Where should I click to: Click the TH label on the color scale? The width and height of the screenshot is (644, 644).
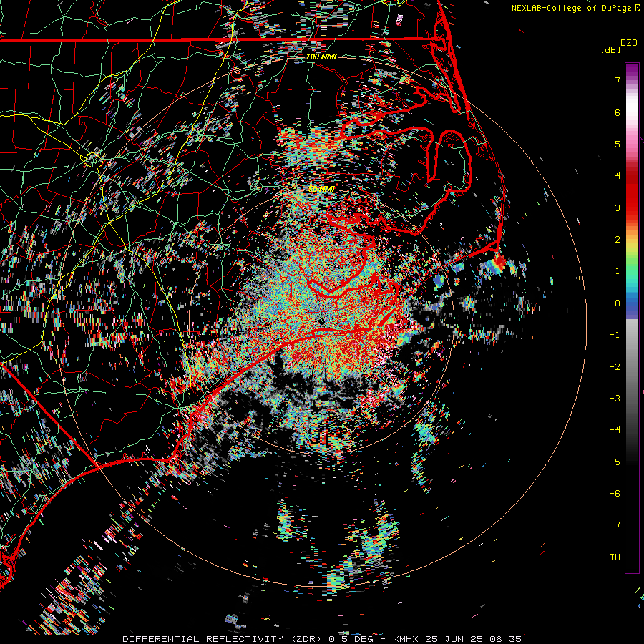point(615,557)
